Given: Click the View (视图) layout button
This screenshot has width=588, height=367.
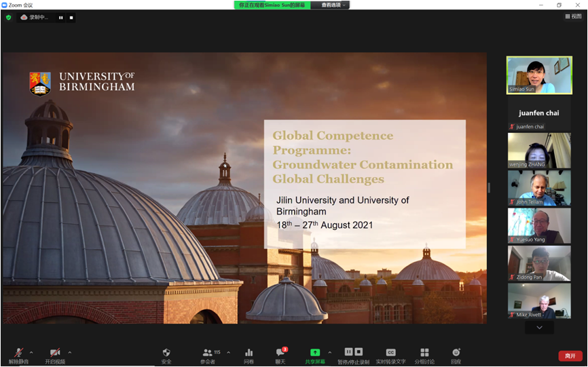Looking at the screenshot, I should pos(573,16).
